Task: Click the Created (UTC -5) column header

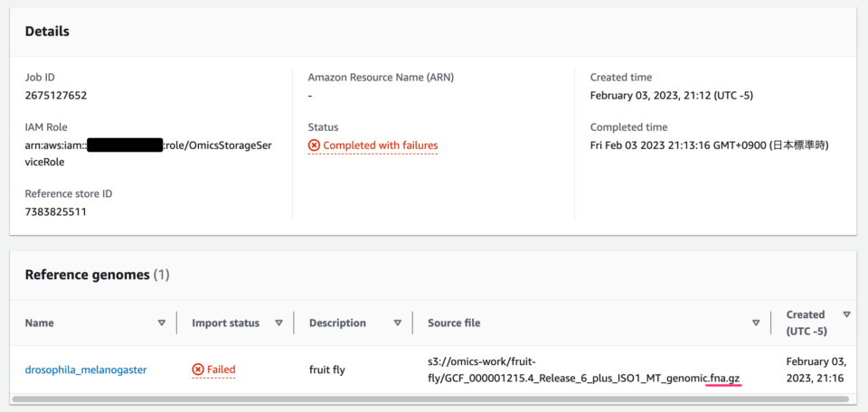Action: click(x=807, y=323)
